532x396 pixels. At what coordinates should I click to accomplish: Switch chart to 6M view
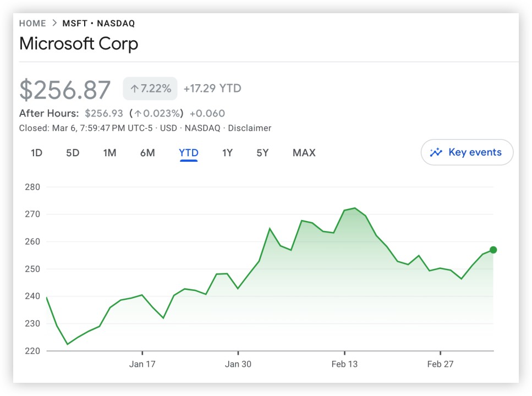coord(147,153)
